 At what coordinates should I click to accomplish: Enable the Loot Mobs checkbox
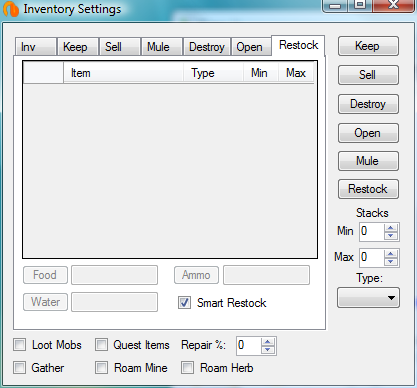(x=20, y=345)
